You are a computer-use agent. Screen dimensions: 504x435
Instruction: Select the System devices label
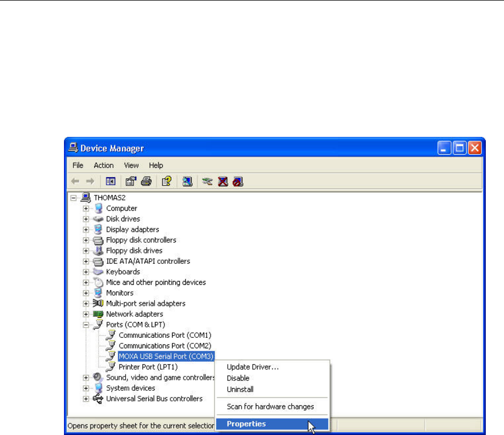point(131,388)
